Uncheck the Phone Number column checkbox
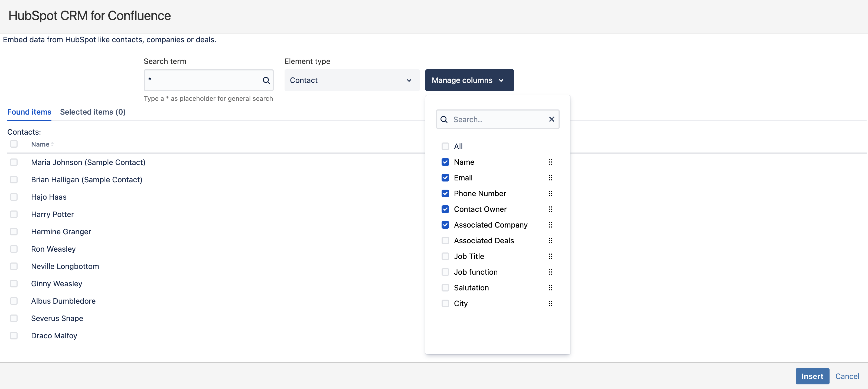 (445, 193)
